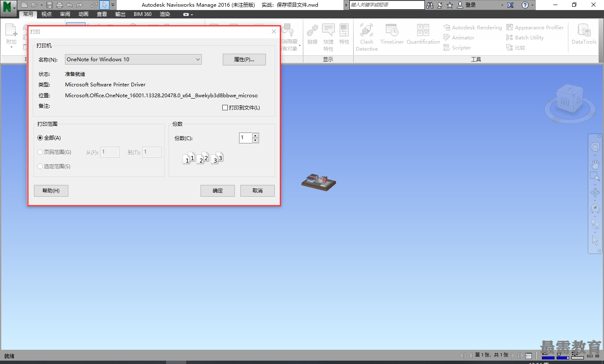Click the 确定 button in print dialog
The width and height of the screenshot is (604, 364).
pyautogui.click(x=218, y=191)
